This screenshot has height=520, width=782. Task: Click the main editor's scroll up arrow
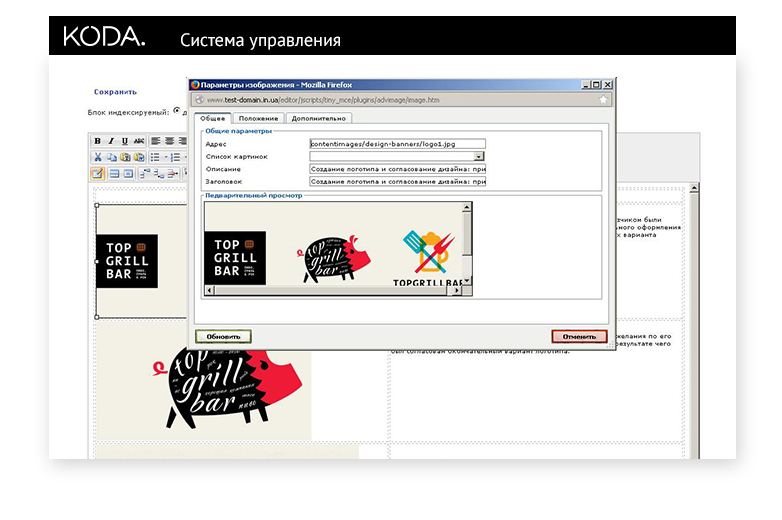point(694,188)
